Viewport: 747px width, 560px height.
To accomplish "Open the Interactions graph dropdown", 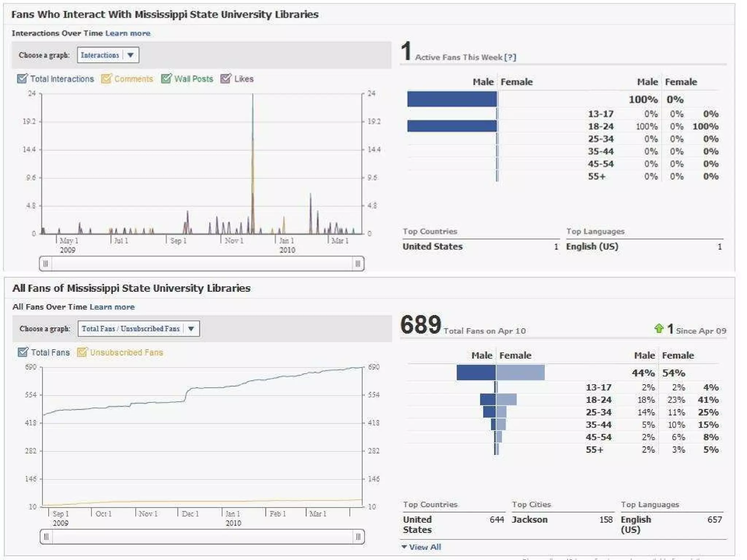I will pos(108,55).
